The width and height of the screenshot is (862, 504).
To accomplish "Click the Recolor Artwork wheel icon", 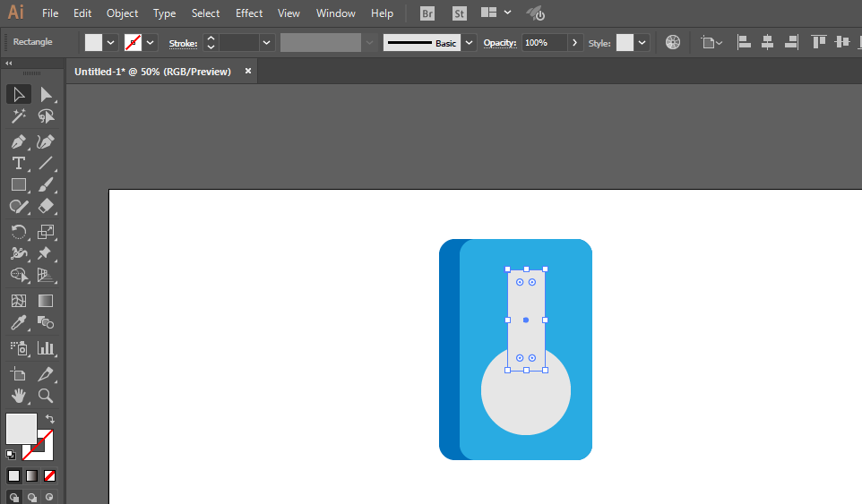I will point(673,42).
